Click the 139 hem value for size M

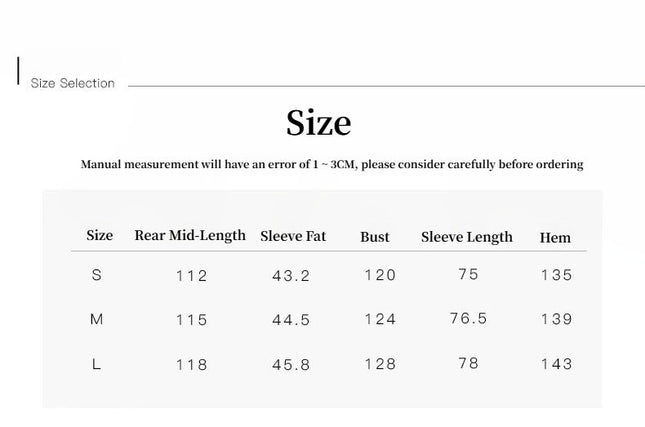coord(555,319)
